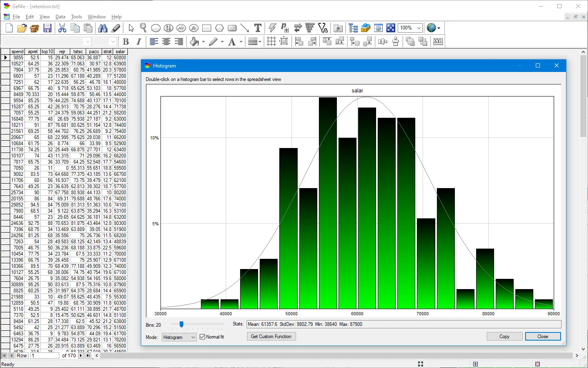Viewport: 588px width, 368px height.
Task: Select the Chance node oval tool
Action: pos(156,28)
